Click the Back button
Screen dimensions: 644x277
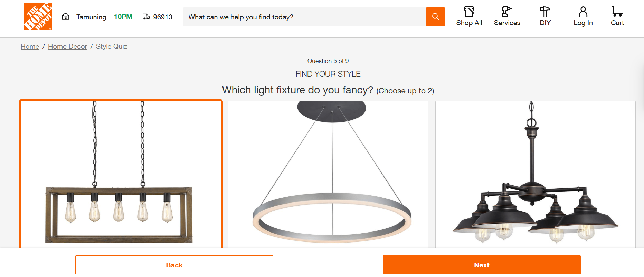pos(174,265)
